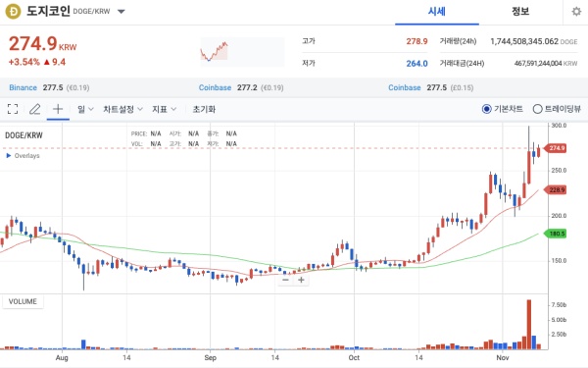Open the DOGE/KRW market selector arrow
This screenshot has width=588, height=368.
(x=122, y=12)
